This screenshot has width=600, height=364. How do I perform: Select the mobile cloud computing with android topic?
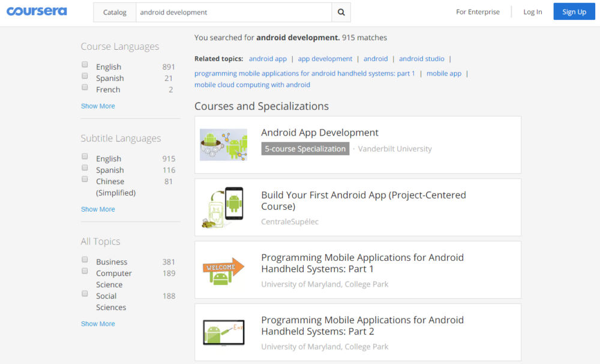coord(252,85)
